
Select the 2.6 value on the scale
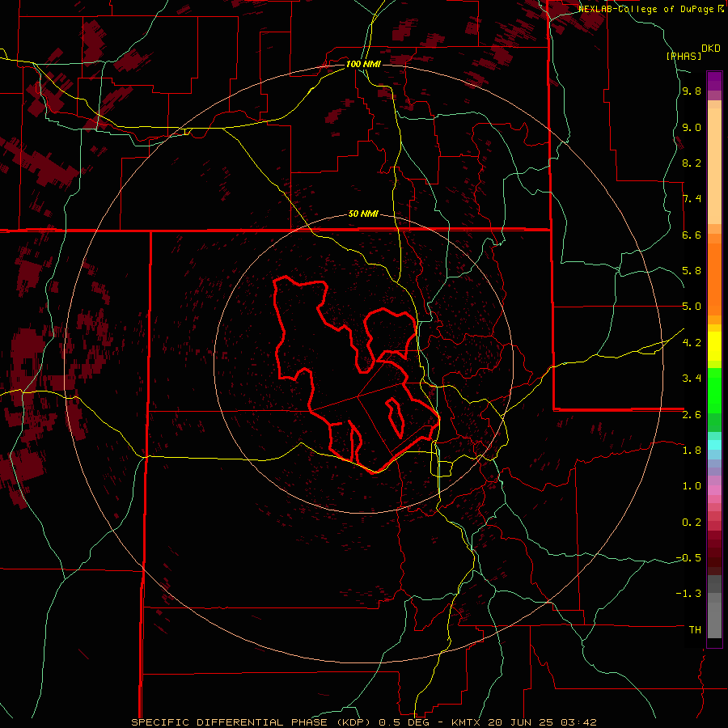692,415
